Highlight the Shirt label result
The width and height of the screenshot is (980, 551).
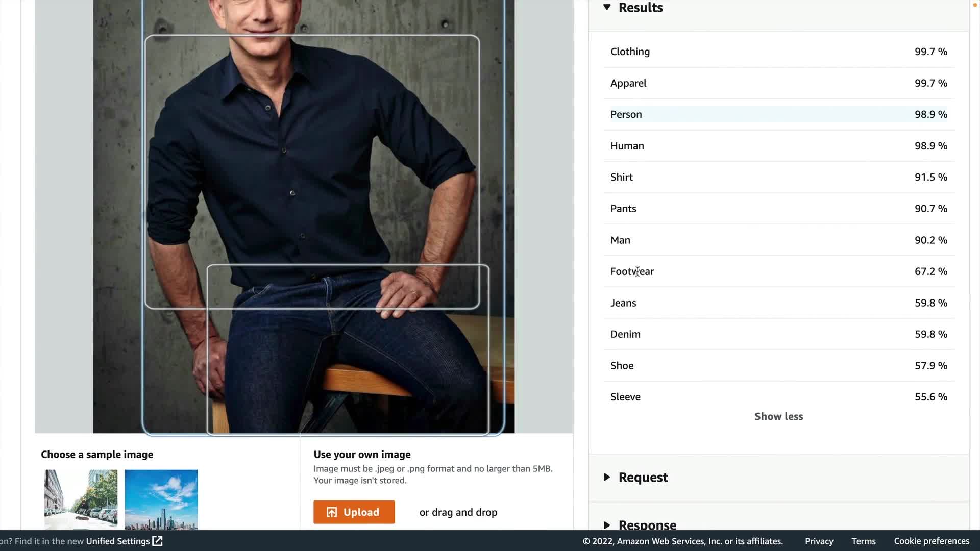[x=621, y=177]
